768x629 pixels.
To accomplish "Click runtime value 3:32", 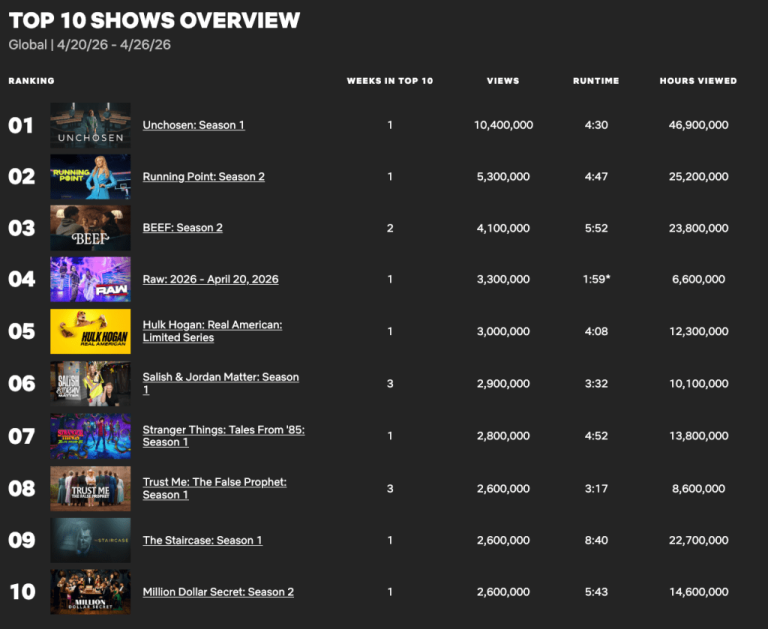I will coord(596,384).
